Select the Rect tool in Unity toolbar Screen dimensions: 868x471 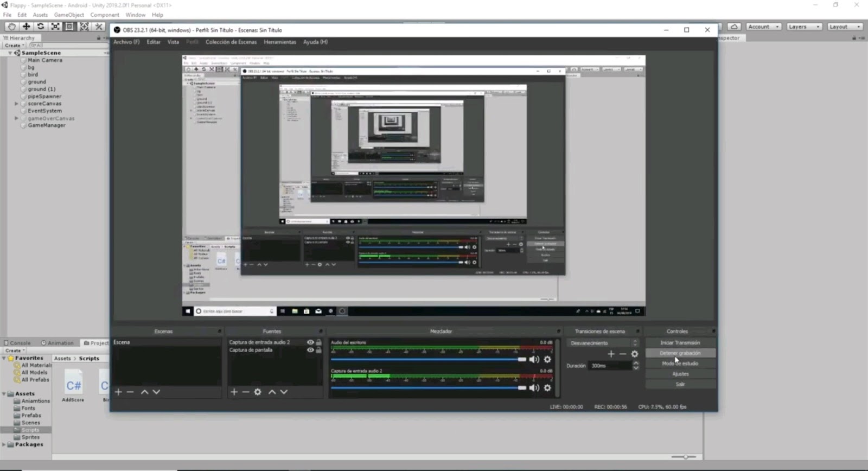click(69, 27)
